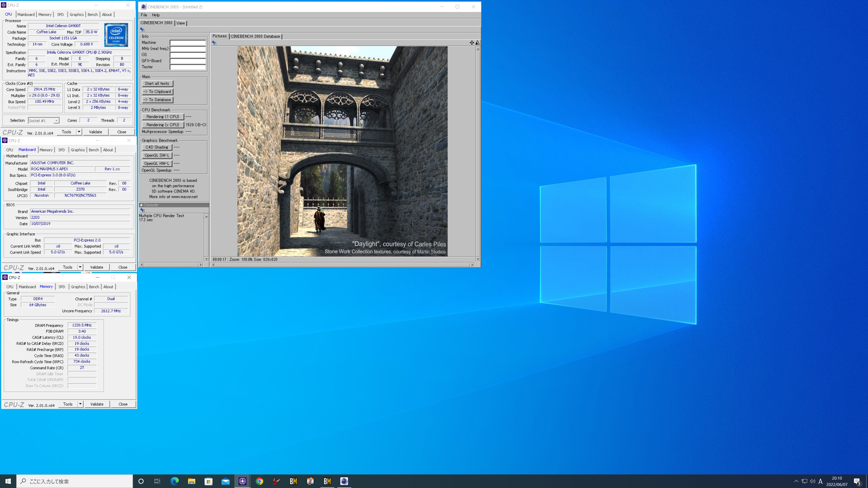Click the GFX-Board input field
Screen dimensions: 868x488
point(188,61)
